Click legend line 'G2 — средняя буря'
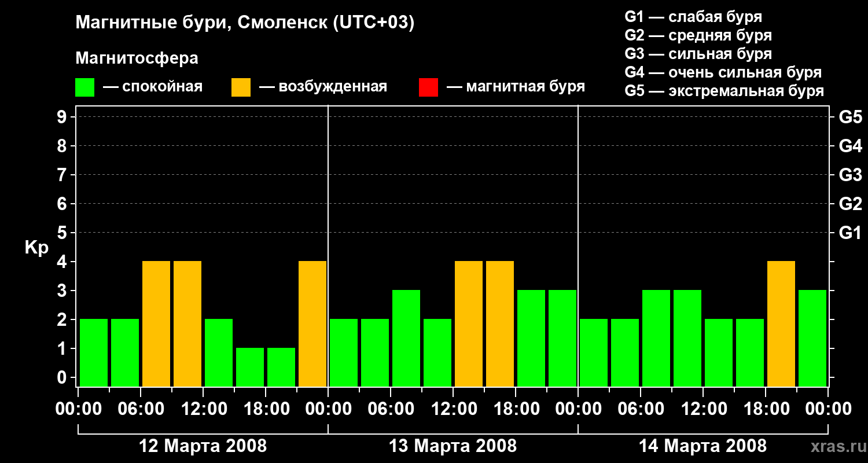Viewport: 868px width, 463px height. pos(698,35)
